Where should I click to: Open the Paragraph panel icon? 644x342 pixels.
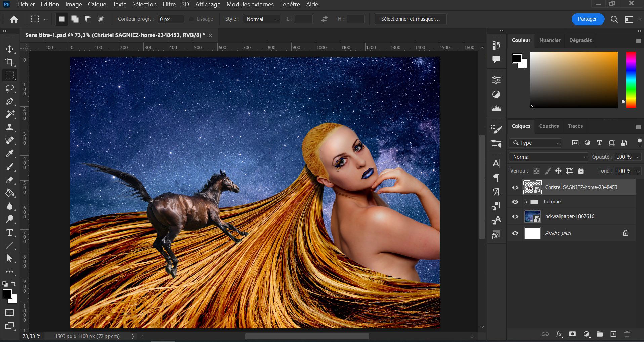(x=496, y=178)
